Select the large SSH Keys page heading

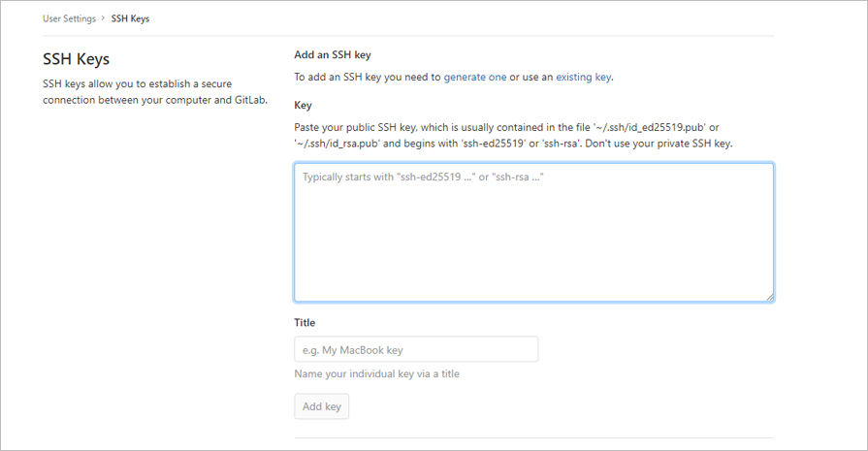pyautogui.click(x=77, y=59)
